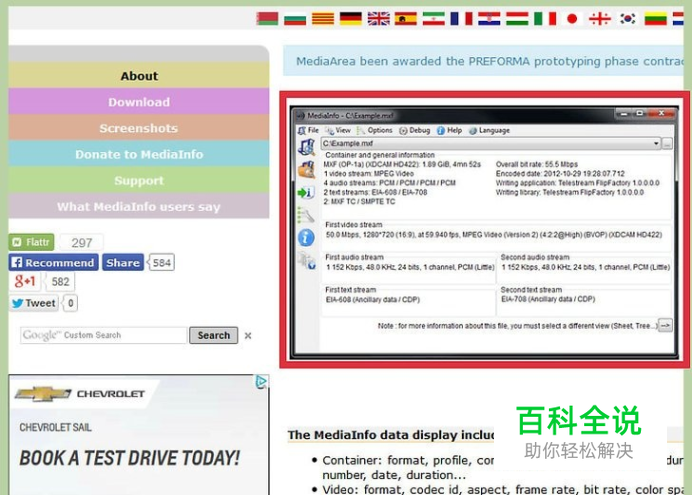Select the Lithuanian flag language
The image size is (692, 495).
click(655, 19)
